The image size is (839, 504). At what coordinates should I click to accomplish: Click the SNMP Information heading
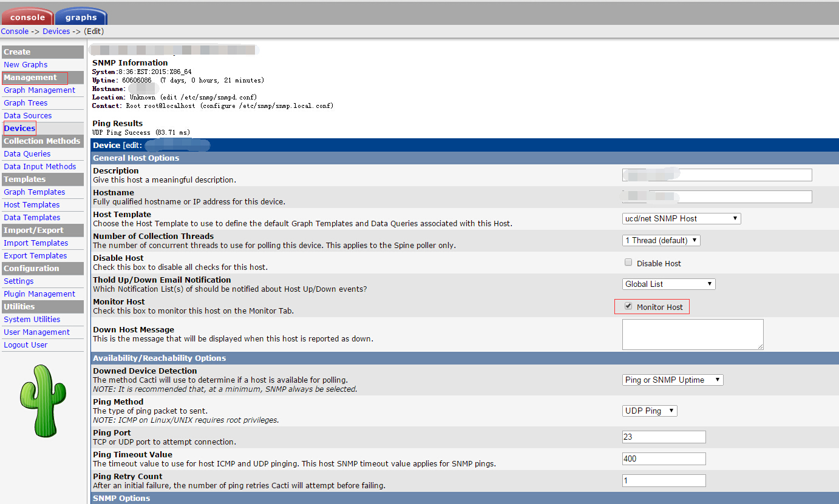coord(130,62)
